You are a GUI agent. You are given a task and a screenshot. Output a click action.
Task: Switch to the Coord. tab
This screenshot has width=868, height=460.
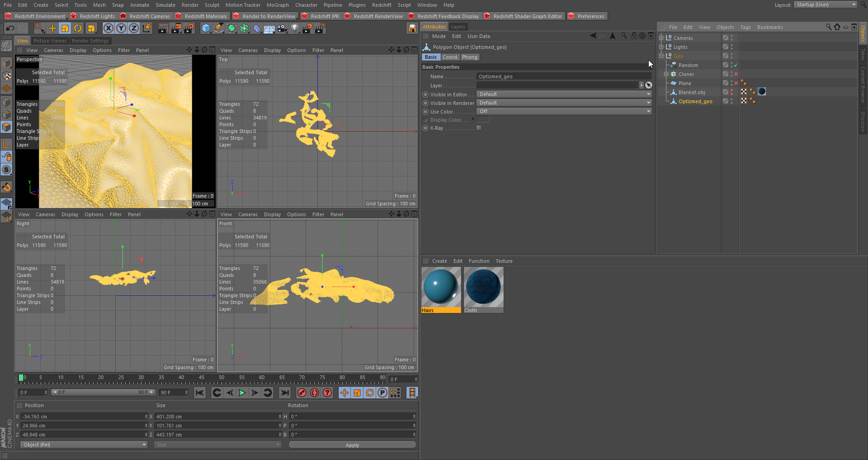(450, 57)
